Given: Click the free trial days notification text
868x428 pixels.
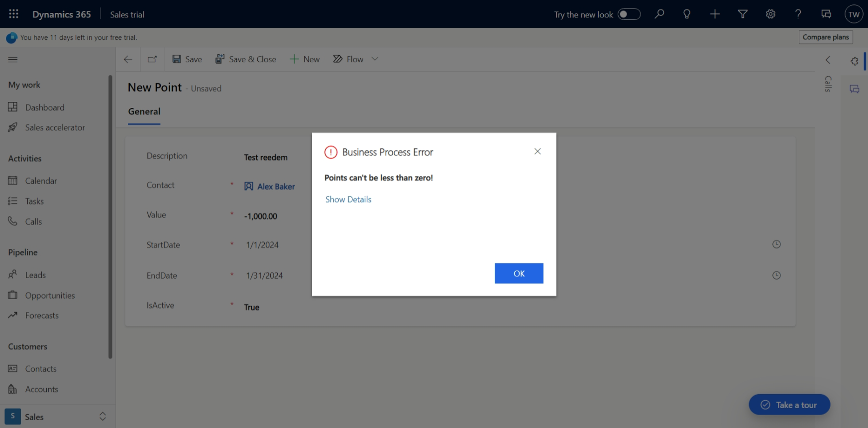Looking at the screenshot, I should coord(79,37).
